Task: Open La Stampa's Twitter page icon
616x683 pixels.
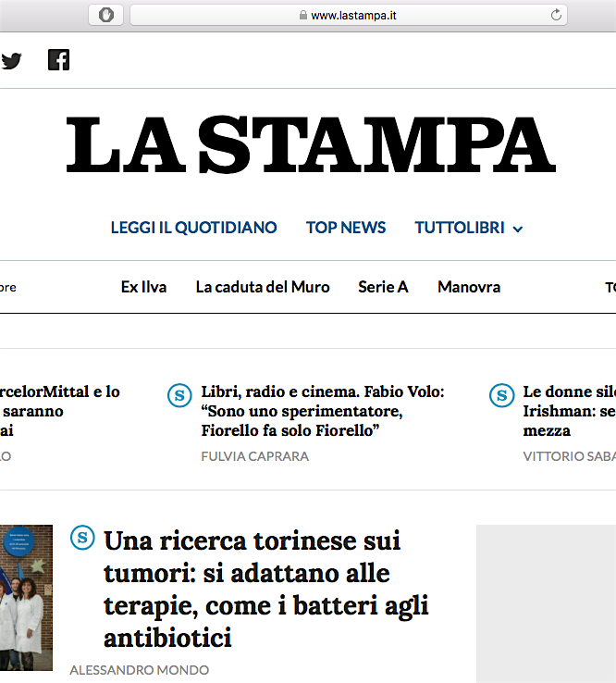Action: 11,60
